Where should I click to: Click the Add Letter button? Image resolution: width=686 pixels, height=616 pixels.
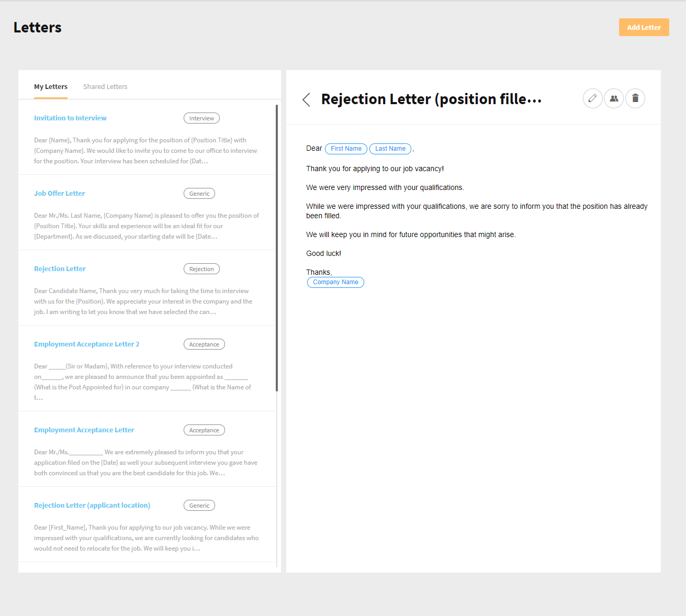point(644,27)
